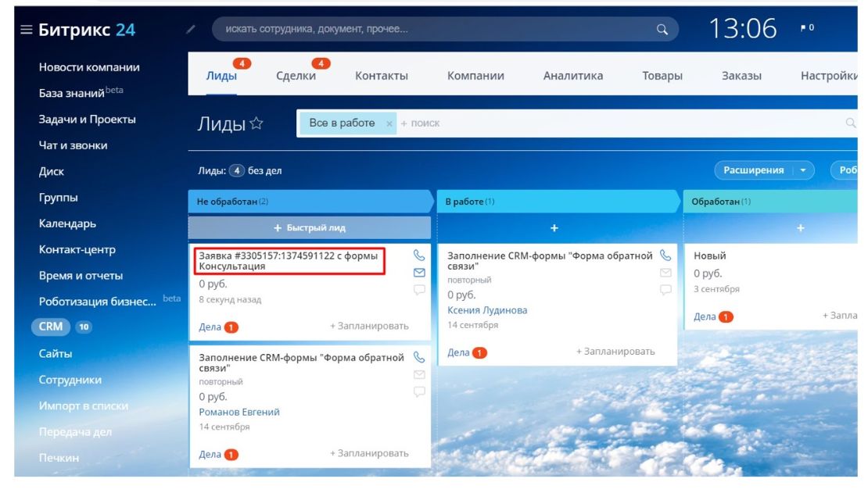Click the Расширения button
This screenshot has width=868, height=493.
753,170
